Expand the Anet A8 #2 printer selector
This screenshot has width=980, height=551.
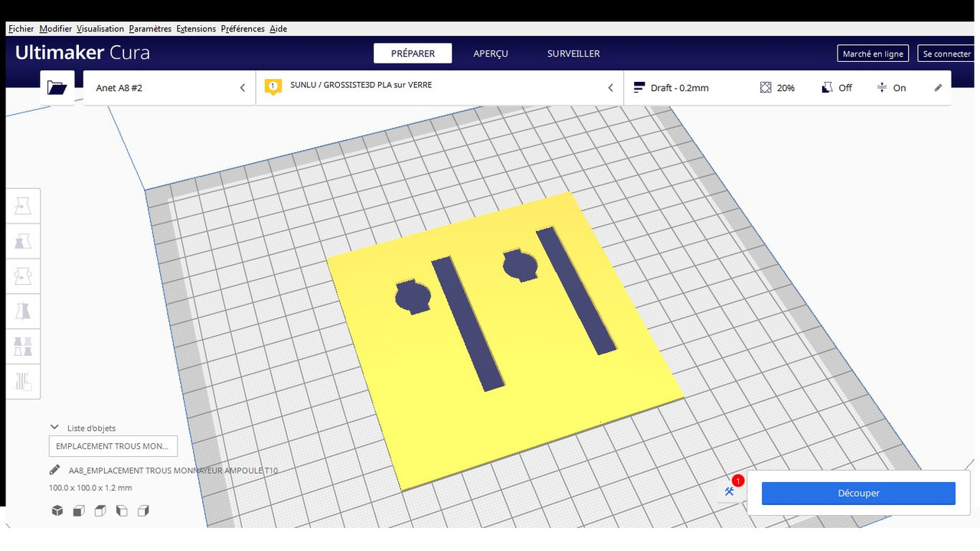pos(169,88)
